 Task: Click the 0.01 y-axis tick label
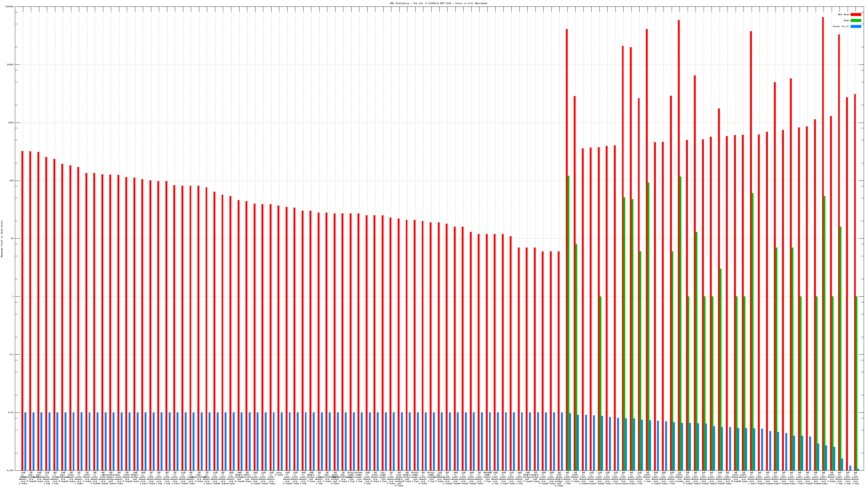pyautogui.click(x=11, y=413)
